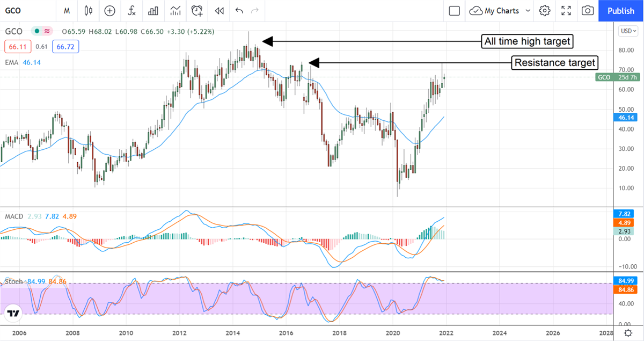Image resolution: width=644 pixels, height=341 pixels.
Task: Change the M monthly time interval
Action: (x=67, y=11)
